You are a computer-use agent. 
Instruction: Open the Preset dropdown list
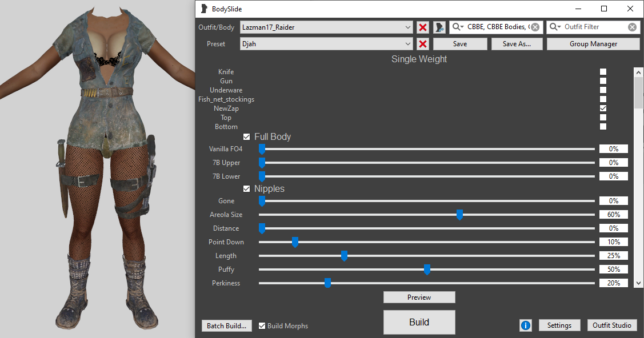tap(326, 44)
